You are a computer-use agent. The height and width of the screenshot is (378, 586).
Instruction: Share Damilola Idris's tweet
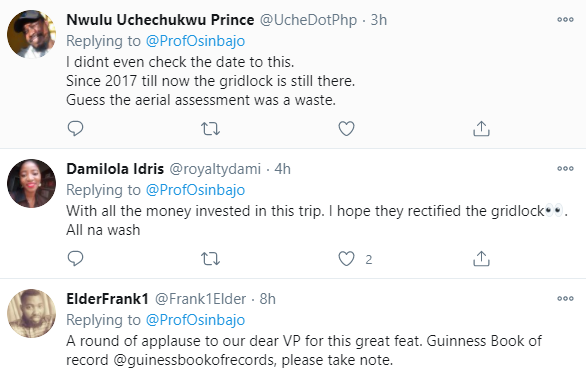pos(481,258)
